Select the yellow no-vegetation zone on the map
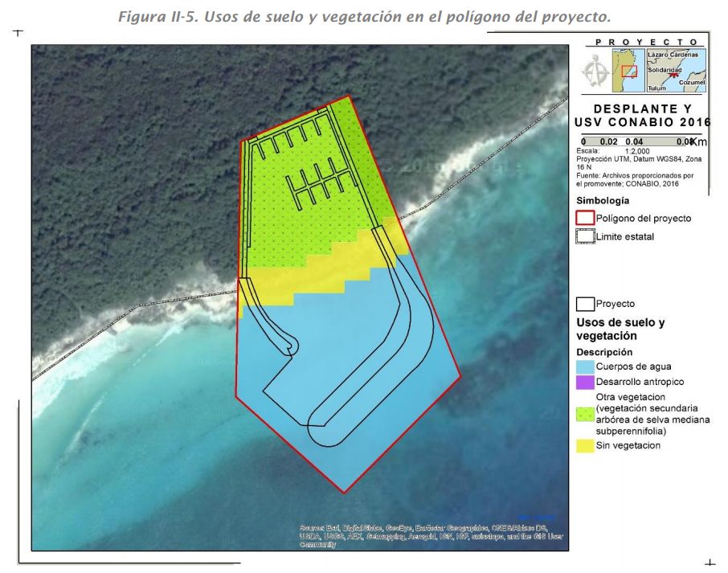Screen dimensions: 728x573 [321, 272]
